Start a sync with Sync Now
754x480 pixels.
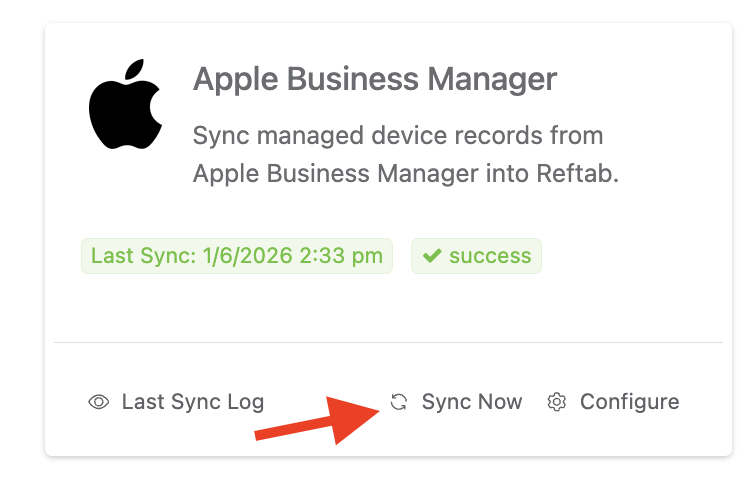click(x=471, y=402)
